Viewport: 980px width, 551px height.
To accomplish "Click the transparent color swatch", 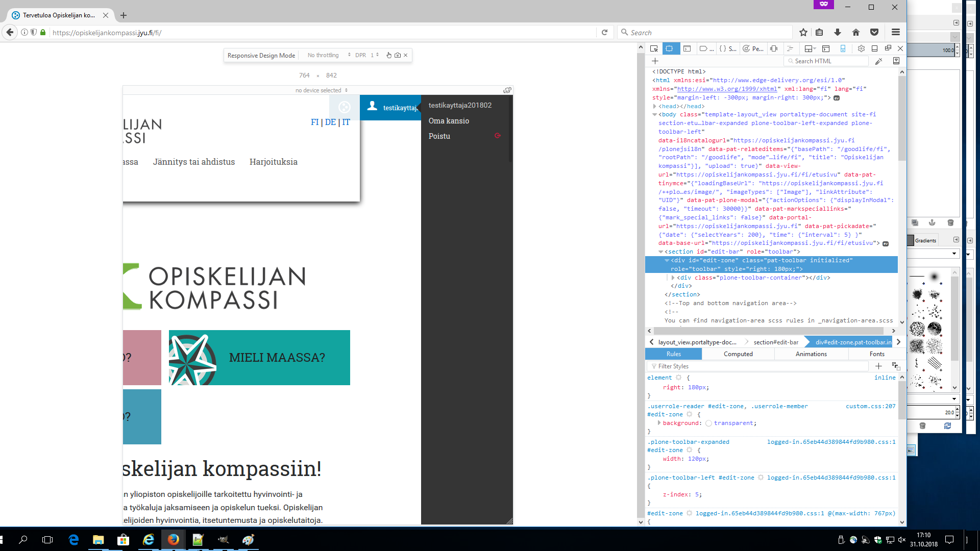I will 709,423.
